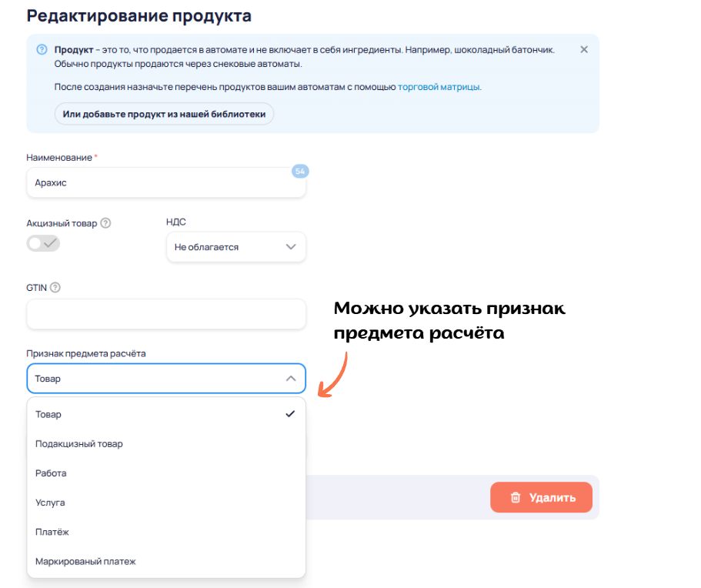The height and width of the screenshot is (588, 701).
Task: Click checkmark beside selected Товар option
Action: [290, 414]
